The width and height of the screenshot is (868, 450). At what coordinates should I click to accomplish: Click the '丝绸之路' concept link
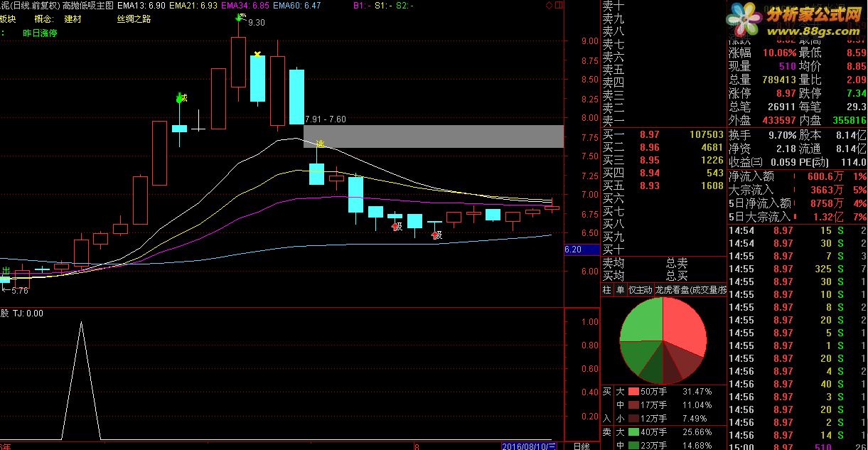click(134, 19)
